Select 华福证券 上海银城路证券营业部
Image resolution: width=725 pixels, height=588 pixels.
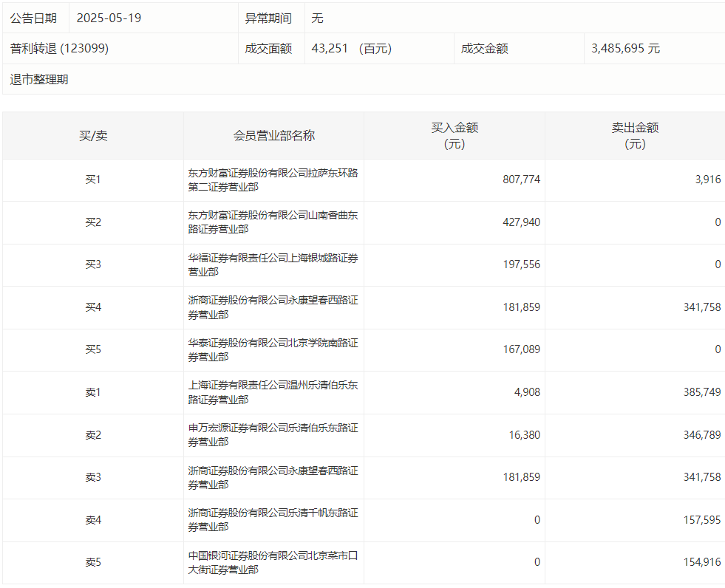(273, 264)
